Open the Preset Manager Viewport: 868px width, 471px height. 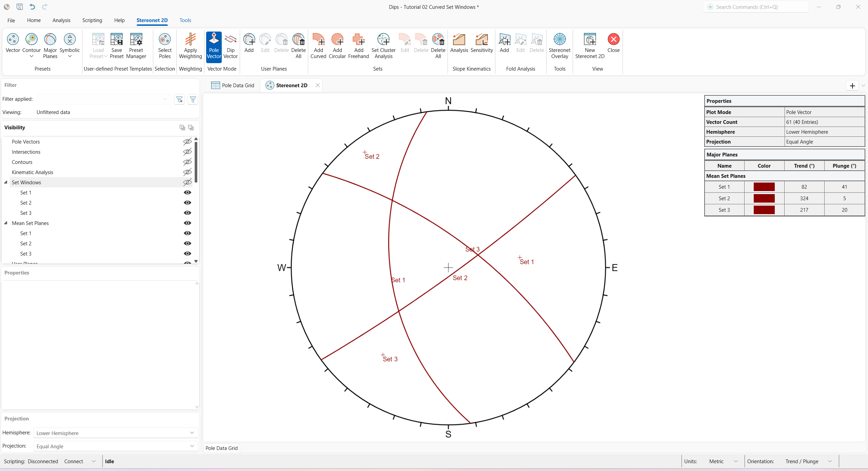[x=136, y=46]
